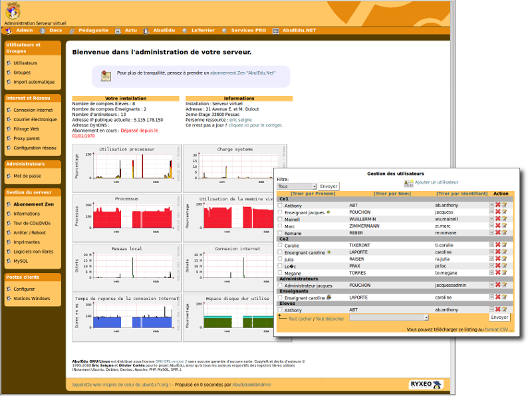Tick Romane's checkbox
This screenshot has height=396, width=532.
280,233
